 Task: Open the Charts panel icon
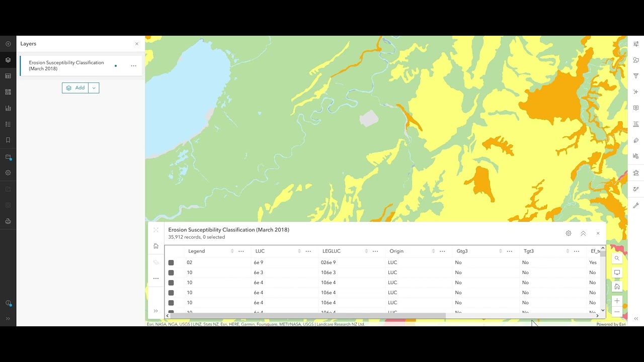[x=8, y=108]
